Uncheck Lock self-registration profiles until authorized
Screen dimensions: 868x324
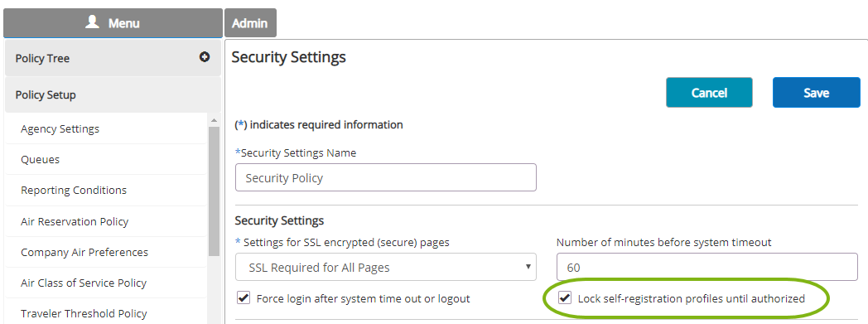click(565, 298)
